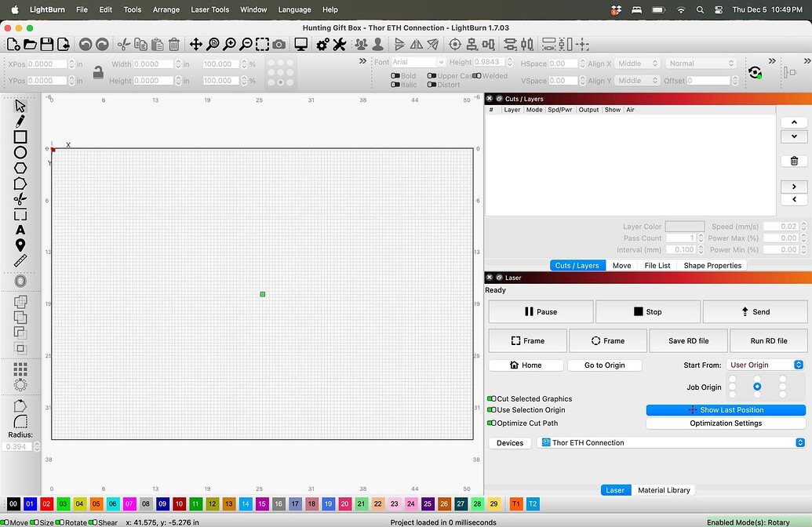The image size is (812, 527).
Task: Switch to the Material Library tab
Action: tap(664, 489)
